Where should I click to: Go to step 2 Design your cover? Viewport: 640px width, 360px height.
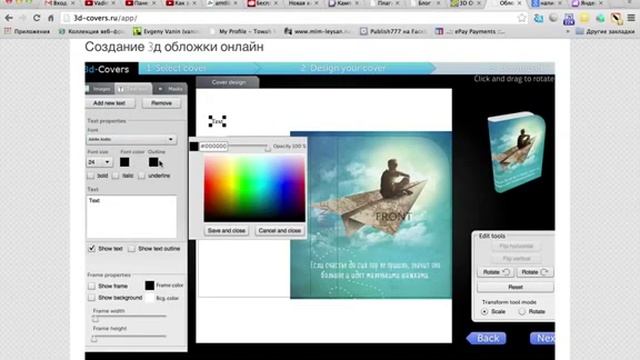[343, 68]
